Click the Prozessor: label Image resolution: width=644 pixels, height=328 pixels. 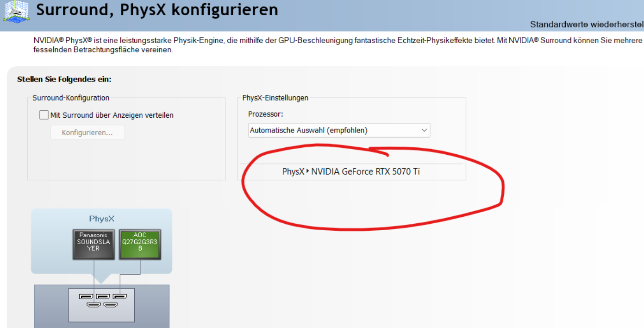point(265,114)
